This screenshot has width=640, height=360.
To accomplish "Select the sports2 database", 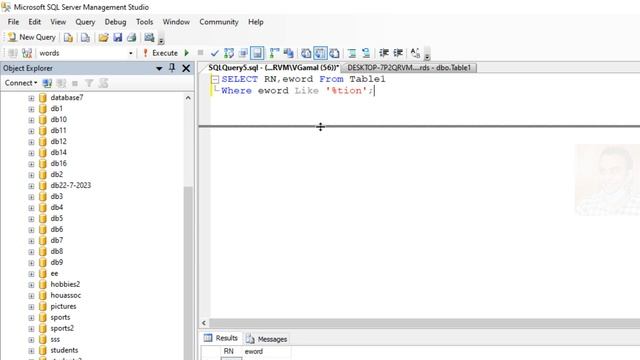I will [62, 328].
